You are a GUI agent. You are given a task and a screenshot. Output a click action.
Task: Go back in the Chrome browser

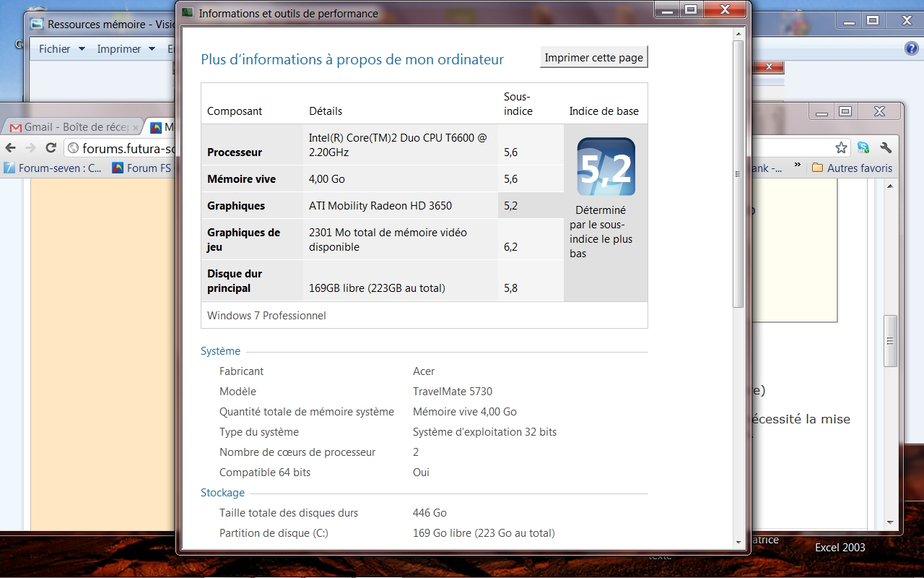point(10,148)
